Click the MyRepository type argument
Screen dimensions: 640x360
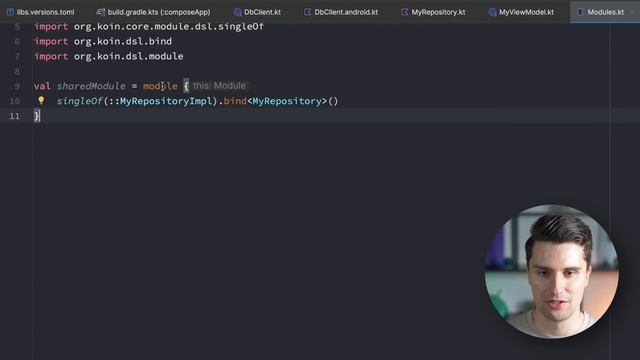point(287,101)
